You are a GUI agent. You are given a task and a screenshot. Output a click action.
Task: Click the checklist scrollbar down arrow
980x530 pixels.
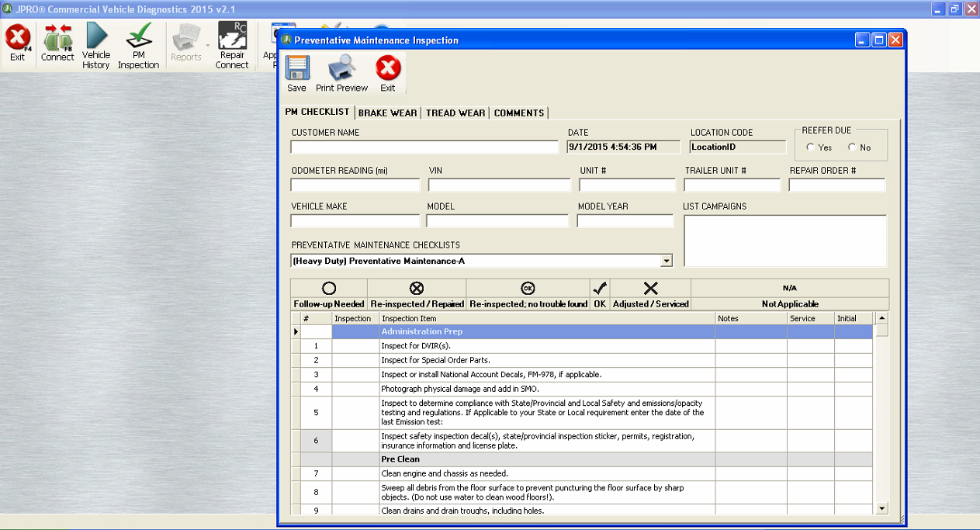pyautogui.click(x=881, y=508)
